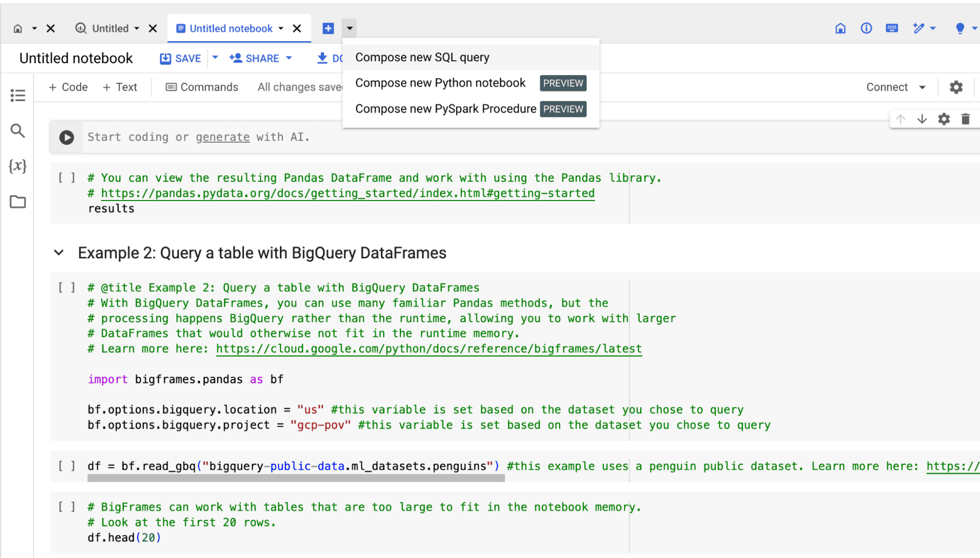
Task: Add a new Text cell
Action: 120,87
